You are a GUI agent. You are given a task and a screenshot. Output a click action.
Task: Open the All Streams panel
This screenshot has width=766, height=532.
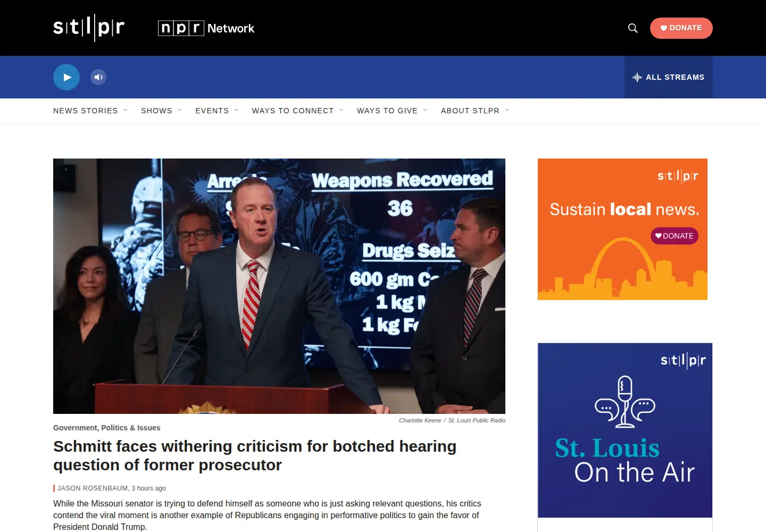[669, 77]
